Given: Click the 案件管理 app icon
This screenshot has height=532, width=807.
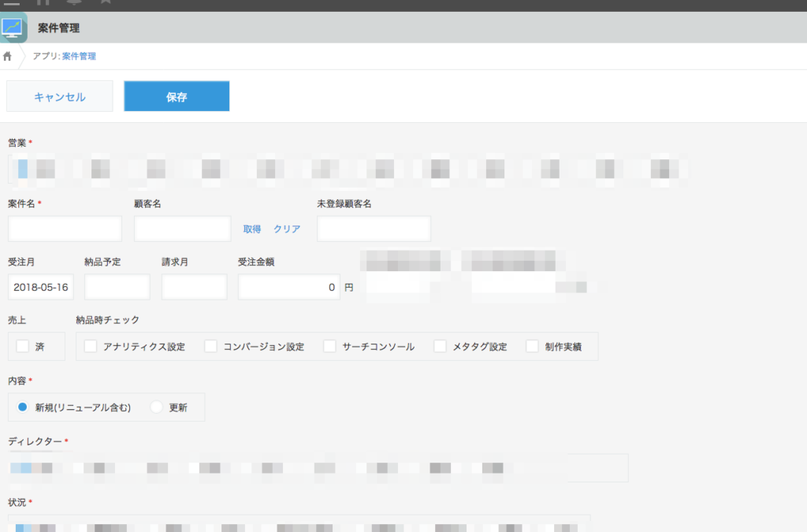Looking at the screenshot, I should 13,28.
